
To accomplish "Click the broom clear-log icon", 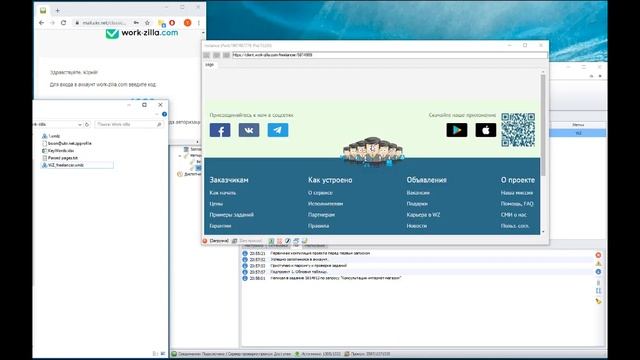I will click(x=598, y=301).
